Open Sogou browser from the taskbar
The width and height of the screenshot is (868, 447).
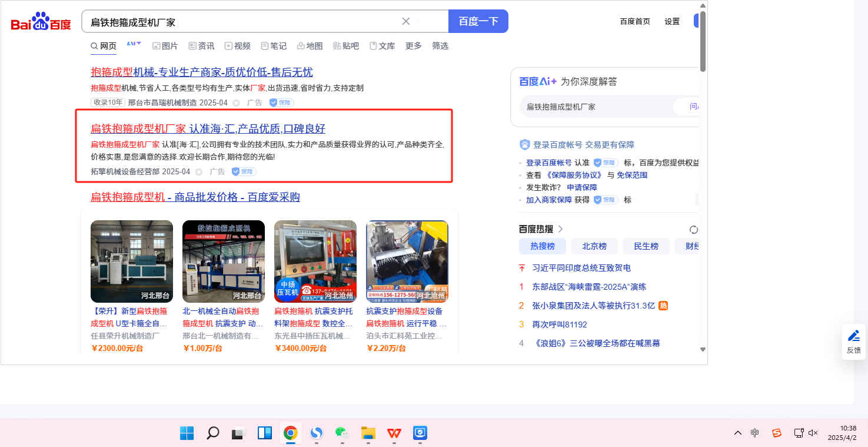(317, 433)
